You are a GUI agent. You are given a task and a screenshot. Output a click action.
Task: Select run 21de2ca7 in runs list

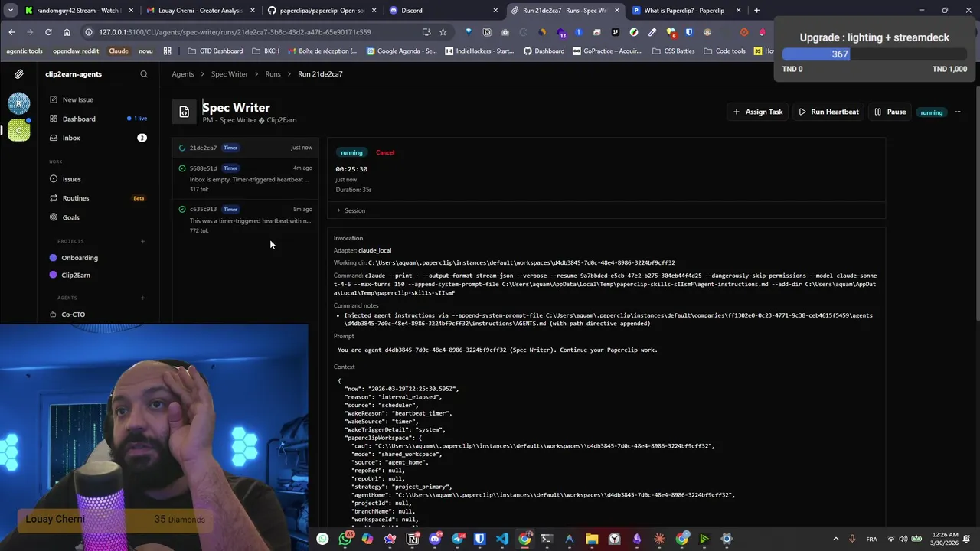tap(245, 148)
